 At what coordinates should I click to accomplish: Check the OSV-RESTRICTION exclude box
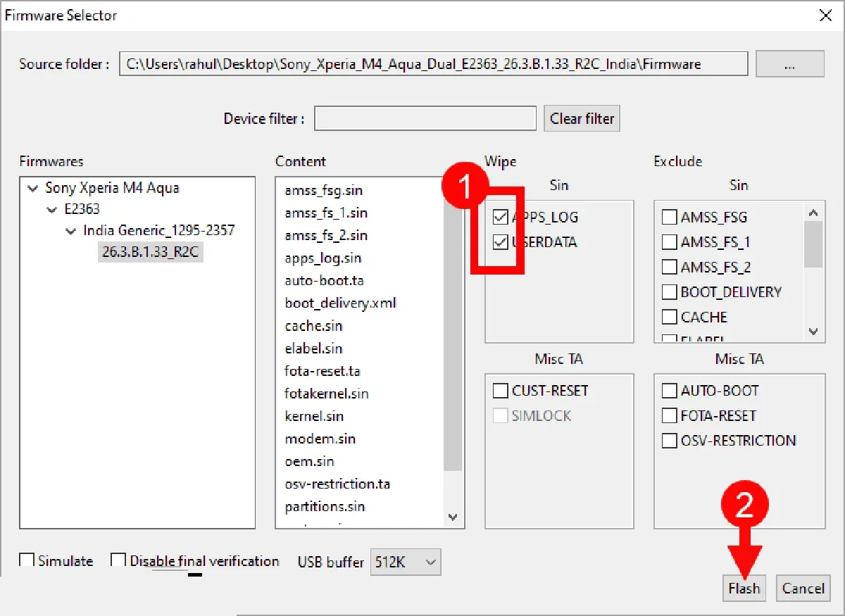click(670, 441)
